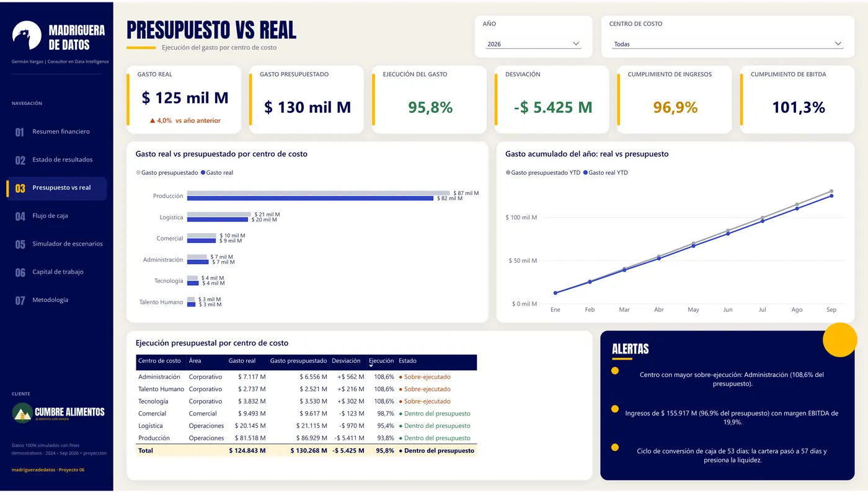Click the large yellow circle in Alertas panel

coord(839,340)
